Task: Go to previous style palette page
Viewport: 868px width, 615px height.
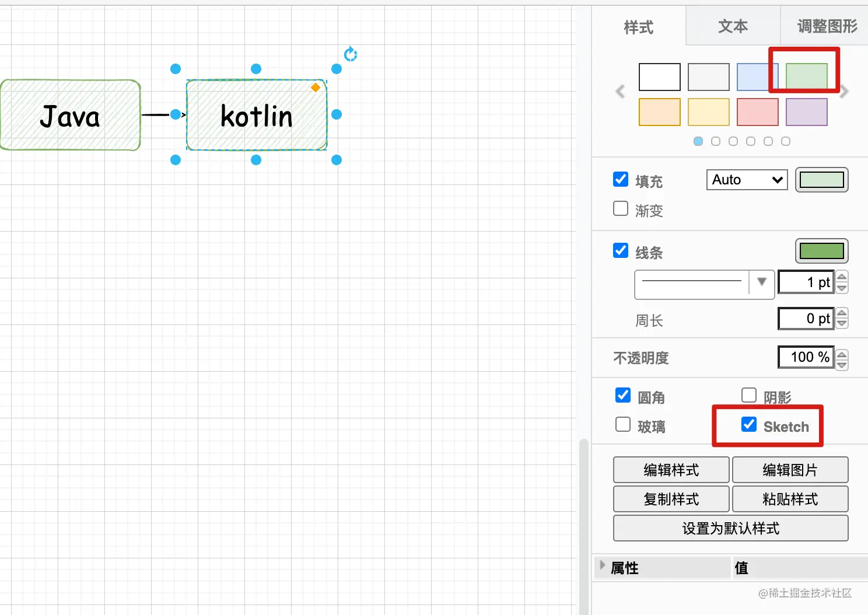Action: pyautogui.click(x=620, y=92)
